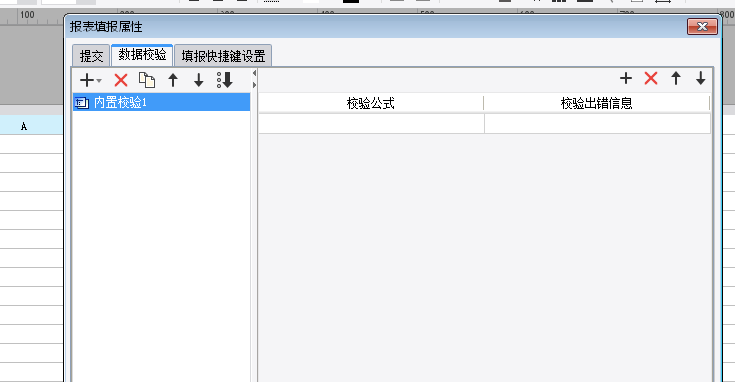Click the empty 校验出错信息 cell
This screenshot has height=382, width=735.
[x=598, y=124]
